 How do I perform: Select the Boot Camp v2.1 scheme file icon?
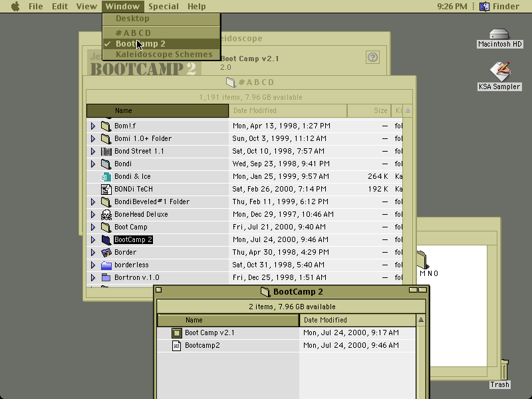click(x=176, y=333)
